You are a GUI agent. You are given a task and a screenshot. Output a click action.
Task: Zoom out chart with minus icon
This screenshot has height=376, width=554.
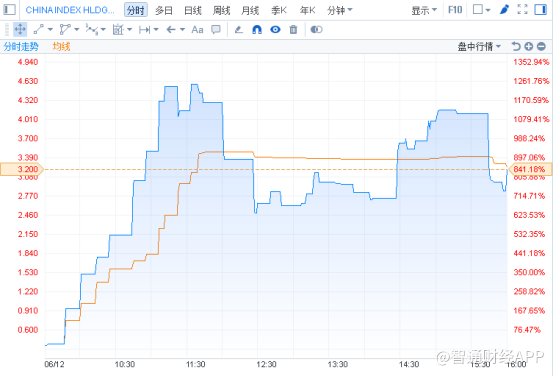(541, 46)
